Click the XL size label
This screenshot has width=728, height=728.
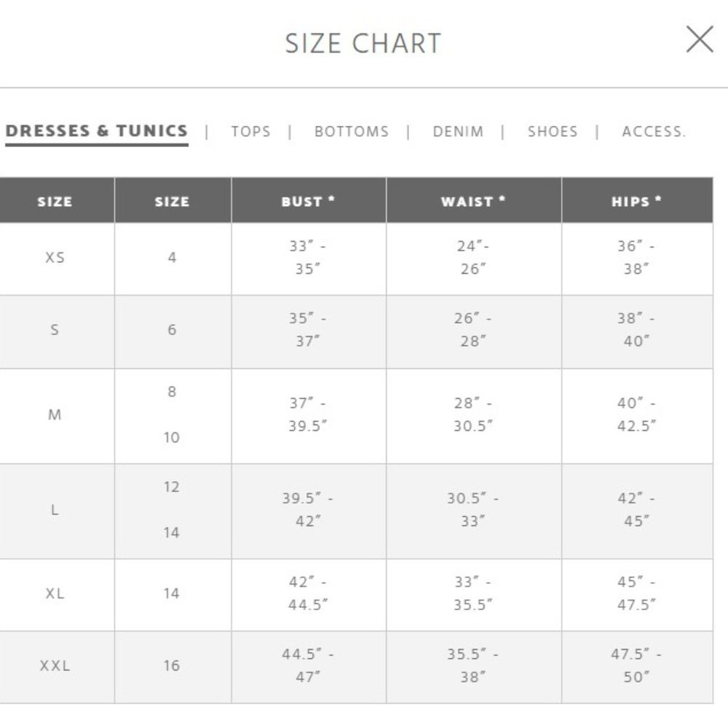(55, 593)
